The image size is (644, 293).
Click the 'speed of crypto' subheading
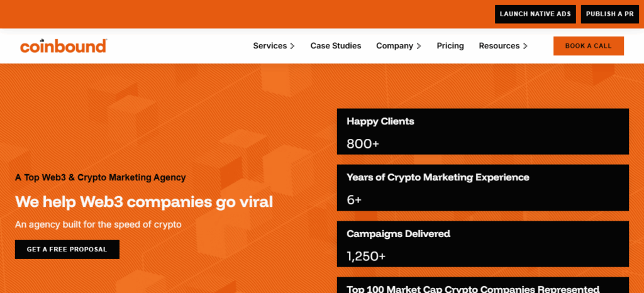pos(98,224)
